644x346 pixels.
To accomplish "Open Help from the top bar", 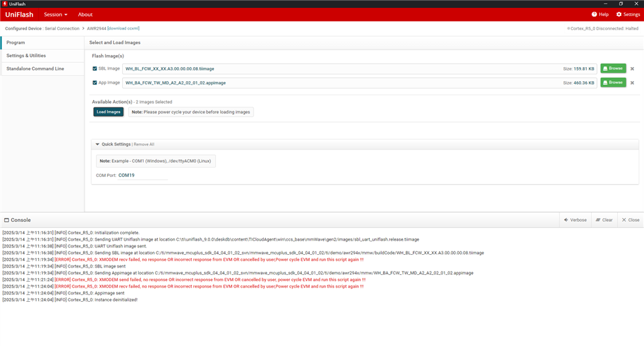I will pos(600,14).
